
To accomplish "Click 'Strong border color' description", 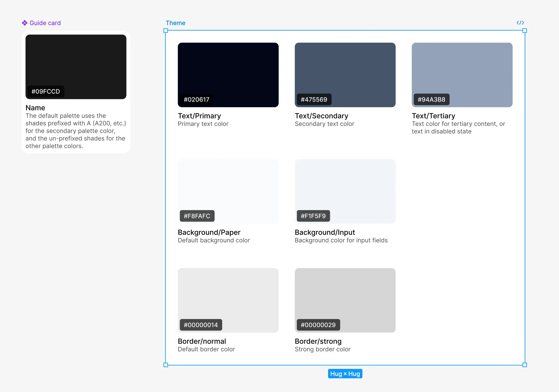I will [322, 349].
